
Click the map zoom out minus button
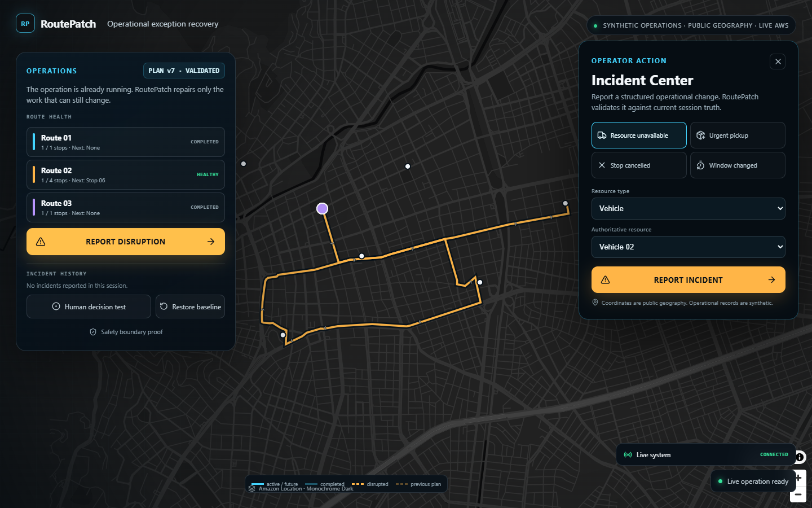click(798, 494)
